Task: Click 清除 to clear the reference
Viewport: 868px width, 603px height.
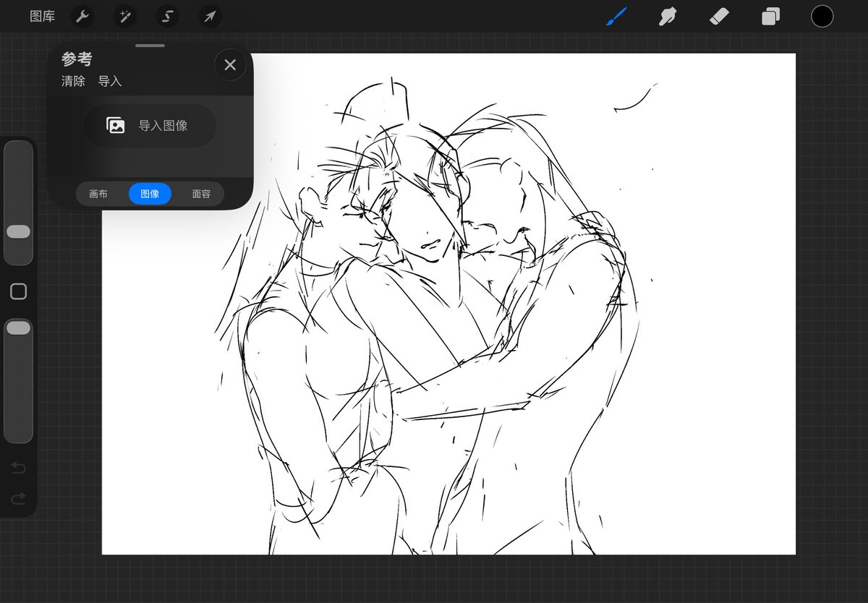Action: click(73, 81)
